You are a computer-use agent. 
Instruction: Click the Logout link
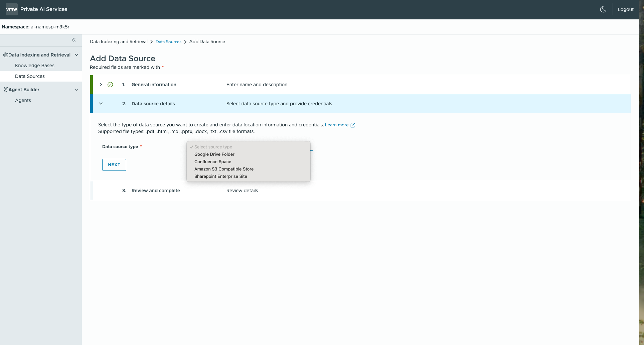pos(626,9)
